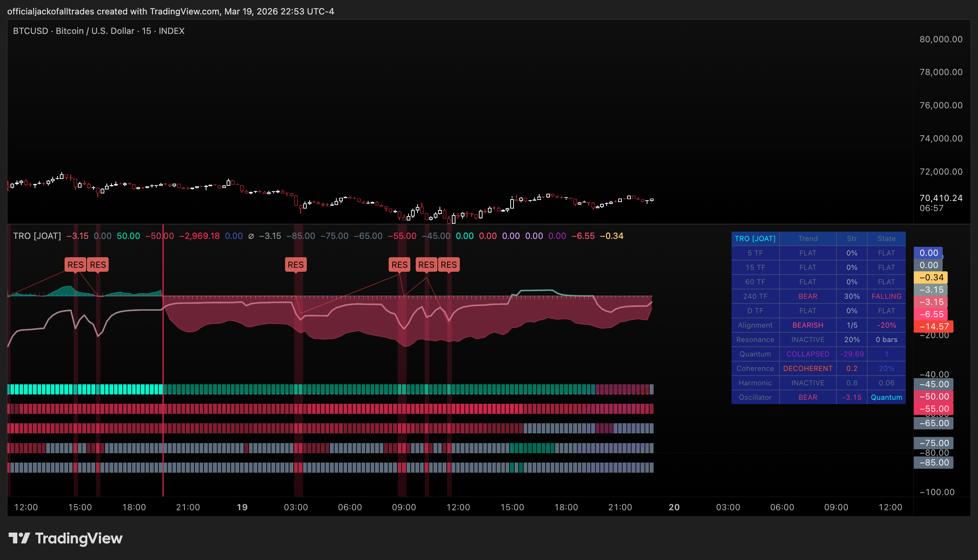Screen dimensions: 978x560
Task: Click the officialjackofalltrades snapshot caption text
Action: (171, 12)
